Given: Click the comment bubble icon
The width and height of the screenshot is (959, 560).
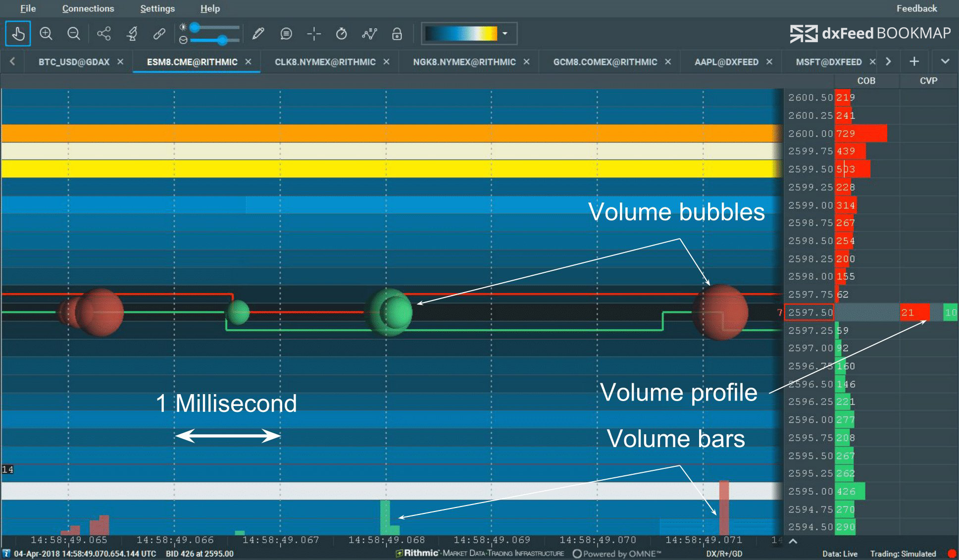Looking at the screenshot, I should [x=286, y=34].
